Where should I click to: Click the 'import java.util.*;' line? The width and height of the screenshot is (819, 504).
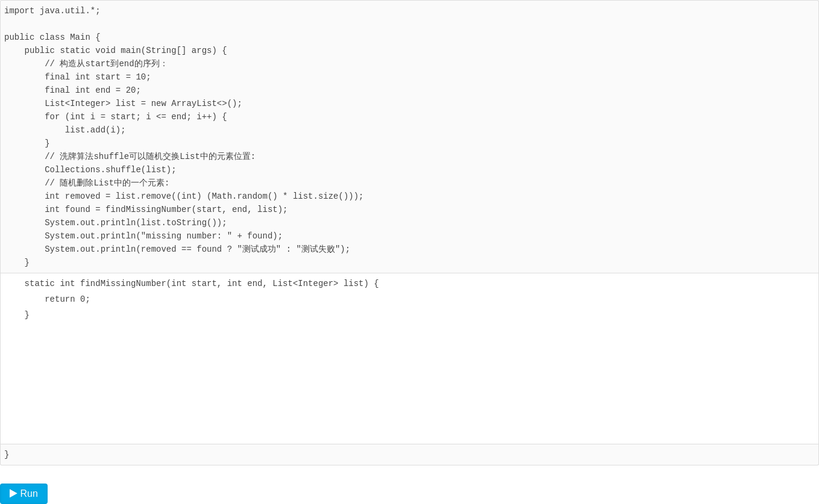coord(52,11)
